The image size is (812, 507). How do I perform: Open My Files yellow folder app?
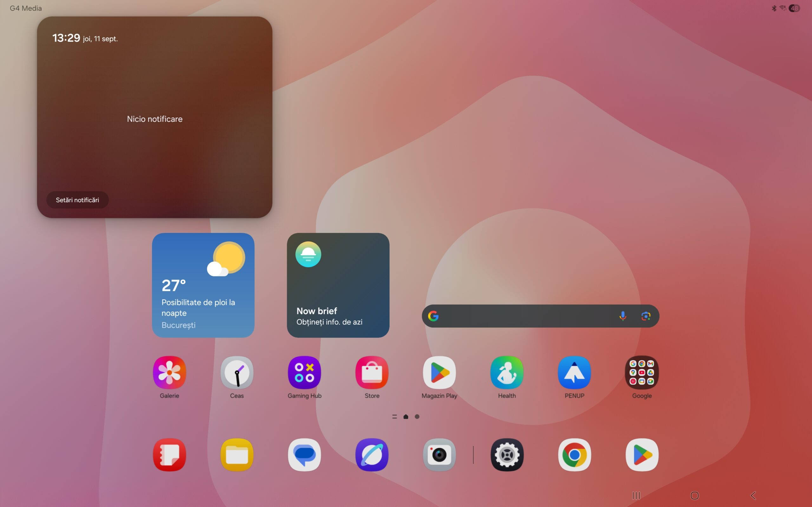point(237,455)
